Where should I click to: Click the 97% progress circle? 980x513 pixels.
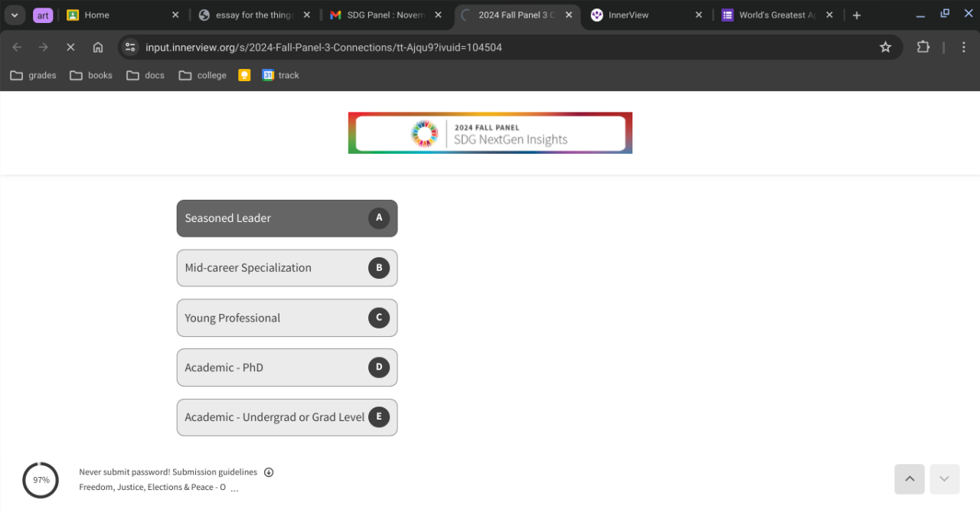pyautogui.click(x=41, y=480)
